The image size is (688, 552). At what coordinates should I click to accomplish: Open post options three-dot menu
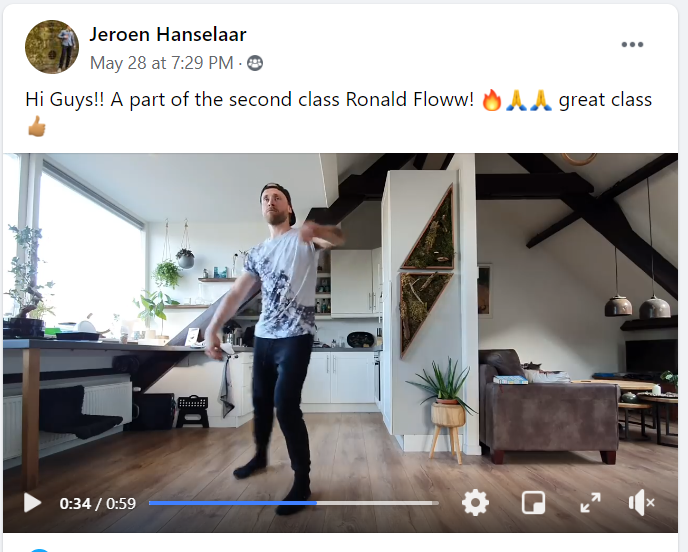[x=632, y=44]
